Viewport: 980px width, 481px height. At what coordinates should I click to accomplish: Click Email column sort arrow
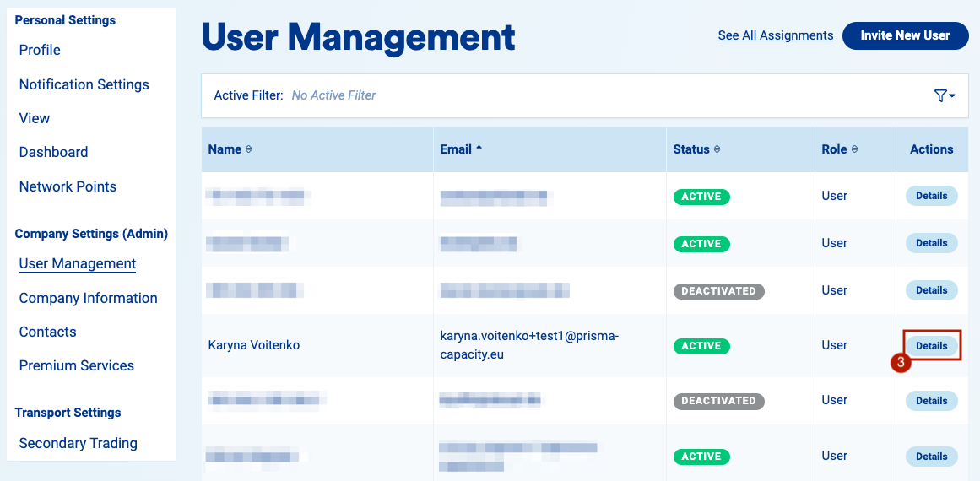click(x=479, y=149)
